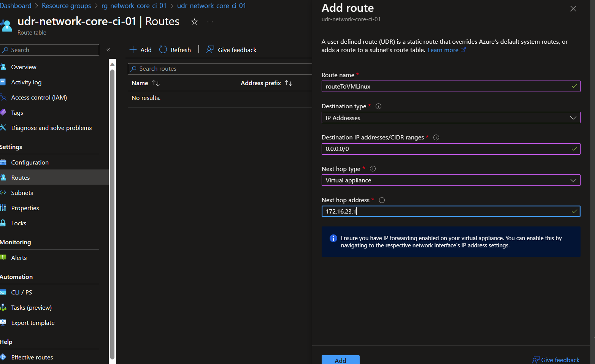Click the Activity log icon
The height and width of the screenshot is (364, 595).
pyautogui.click(x=3, y=82)
